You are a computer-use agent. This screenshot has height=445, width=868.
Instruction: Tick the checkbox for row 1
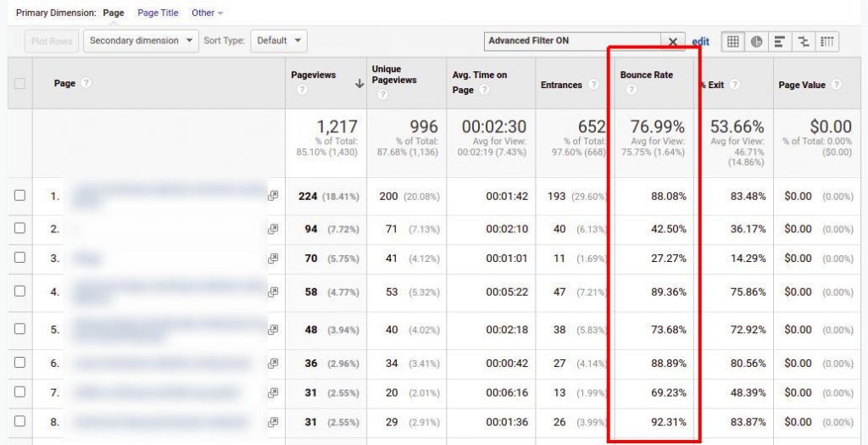tap(20, 196)
